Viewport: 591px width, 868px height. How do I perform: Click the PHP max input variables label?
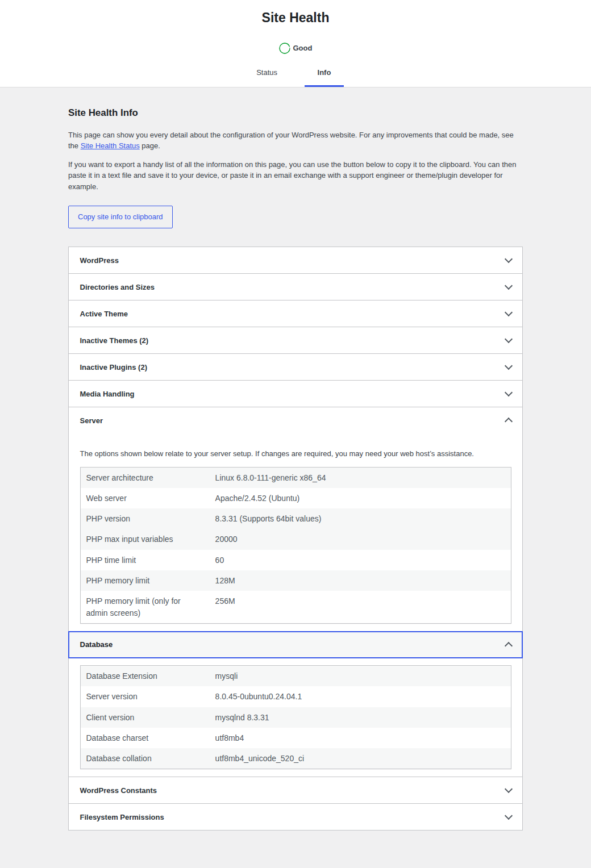click(130, 539)
